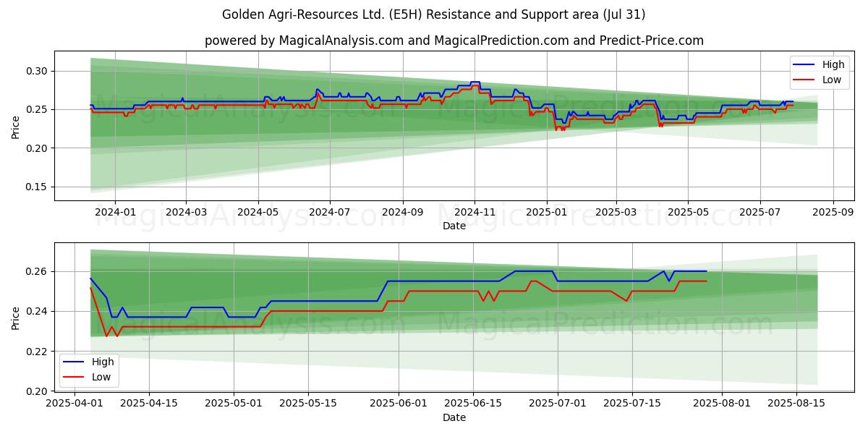Click 'High' in the bottom chart legend
This screenshot has width=868, height=434.
coord(103,362)
